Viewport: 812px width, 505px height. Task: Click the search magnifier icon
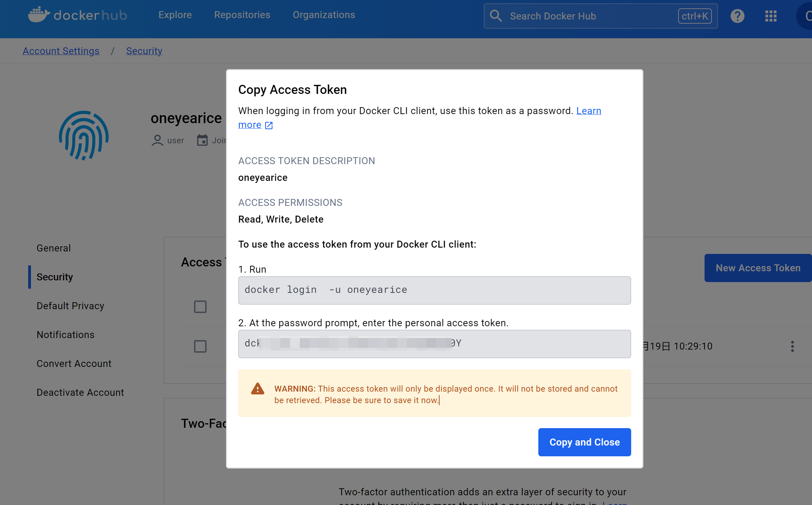(x=496, y=16)
